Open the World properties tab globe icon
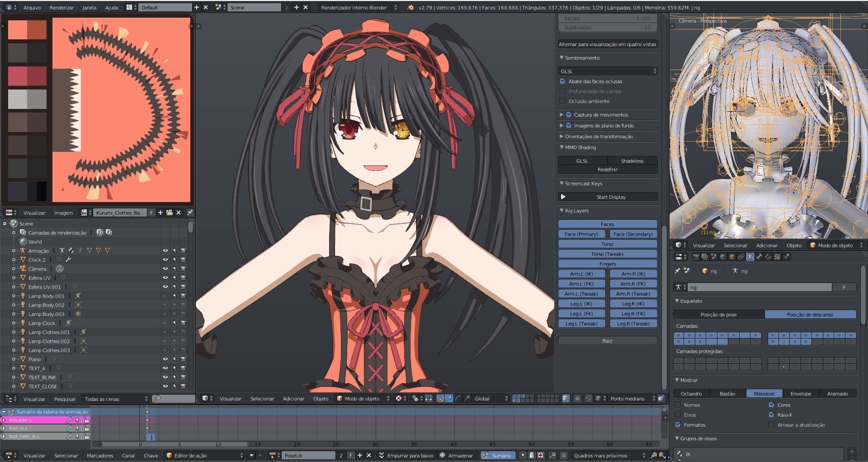The image size is (868, 462). tap(723, 257)
